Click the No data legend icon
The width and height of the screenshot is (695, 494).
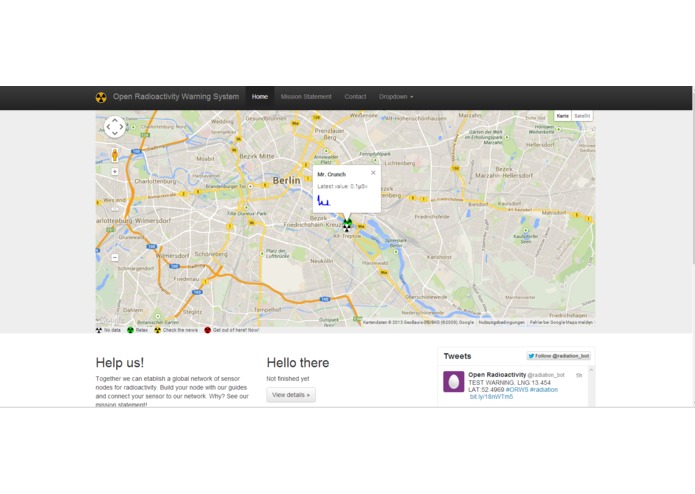(99, 330)
